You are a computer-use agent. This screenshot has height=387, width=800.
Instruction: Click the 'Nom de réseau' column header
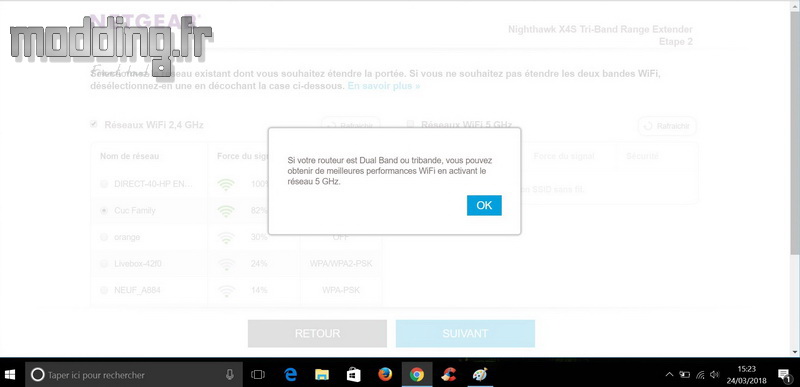129,157
